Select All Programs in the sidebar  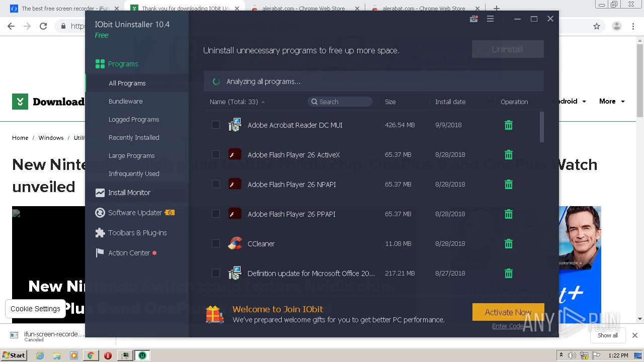127,83
